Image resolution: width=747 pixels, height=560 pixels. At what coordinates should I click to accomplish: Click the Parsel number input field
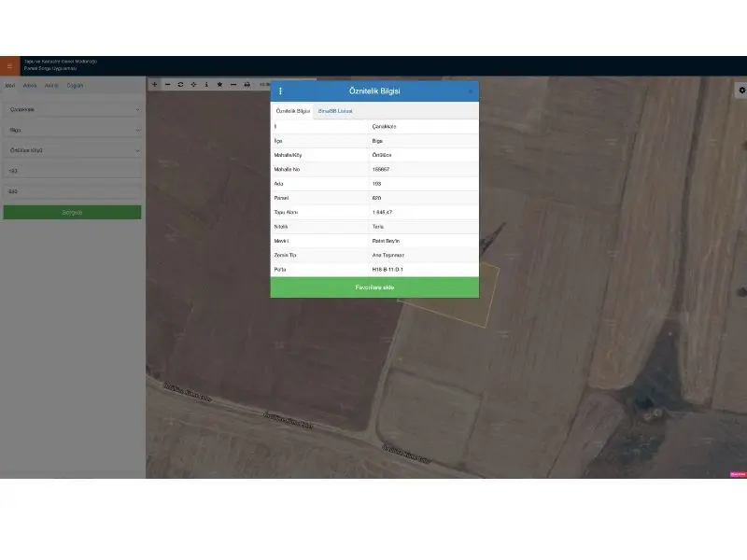(x=73, y=191)
